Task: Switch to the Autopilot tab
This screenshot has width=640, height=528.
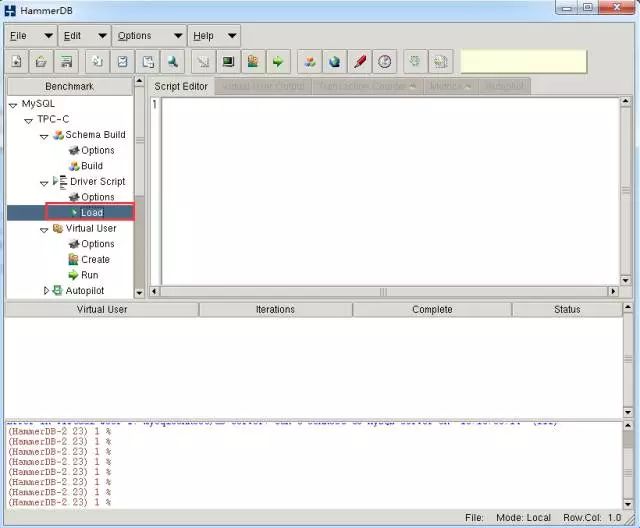Action: (x=504, y=86)
